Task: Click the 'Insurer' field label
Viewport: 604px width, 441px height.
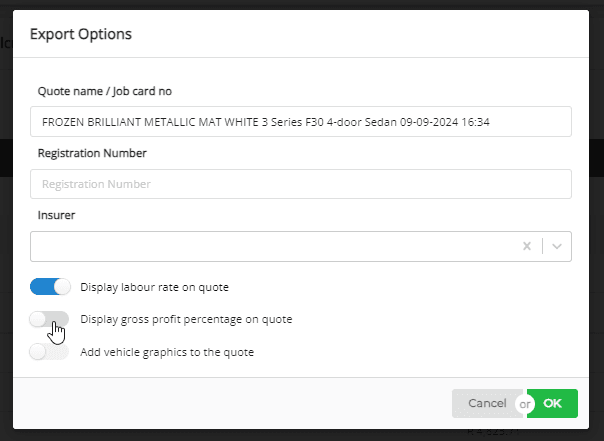Action: pyautogui.click(x=57, y=215)
